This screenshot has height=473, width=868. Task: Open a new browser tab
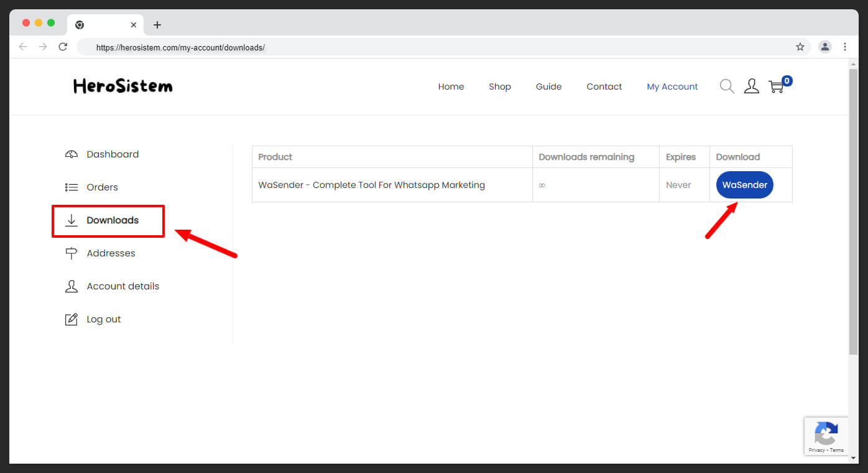point(157,25)
